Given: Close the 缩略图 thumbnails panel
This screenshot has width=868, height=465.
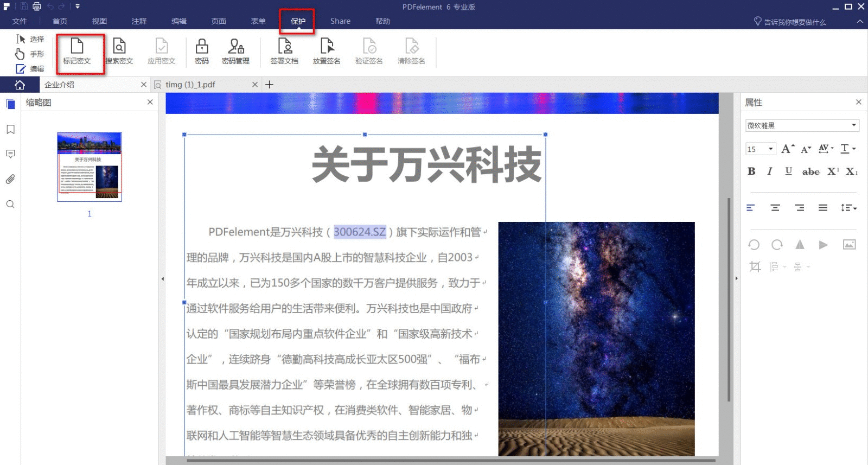Looking at the screenshot, I should point(150,102).
